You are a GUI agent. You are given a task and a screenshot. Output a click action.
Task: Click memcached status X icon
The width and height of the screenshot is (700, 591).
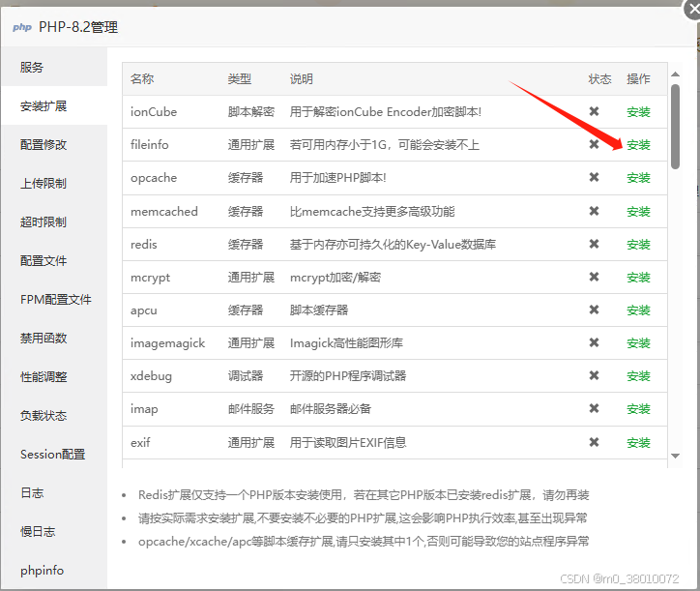594,211
